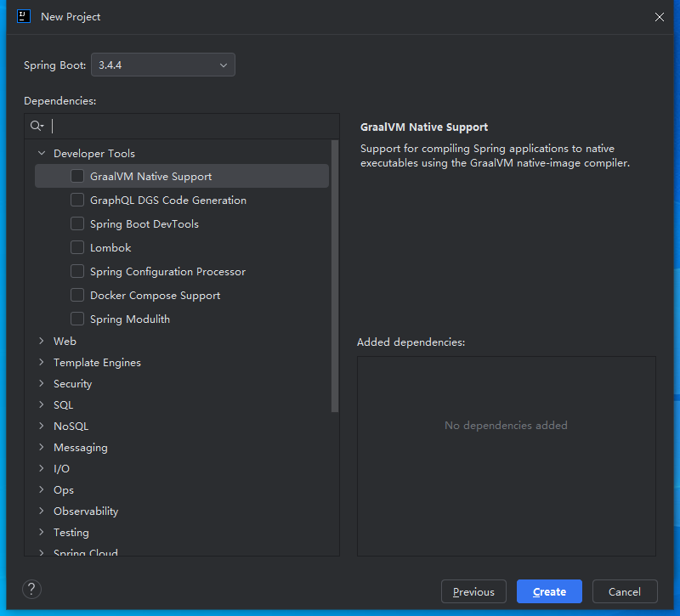The height and width of the screenshot is (616, 680).
Task: Click the Observability category label
Action: [86, 511]
